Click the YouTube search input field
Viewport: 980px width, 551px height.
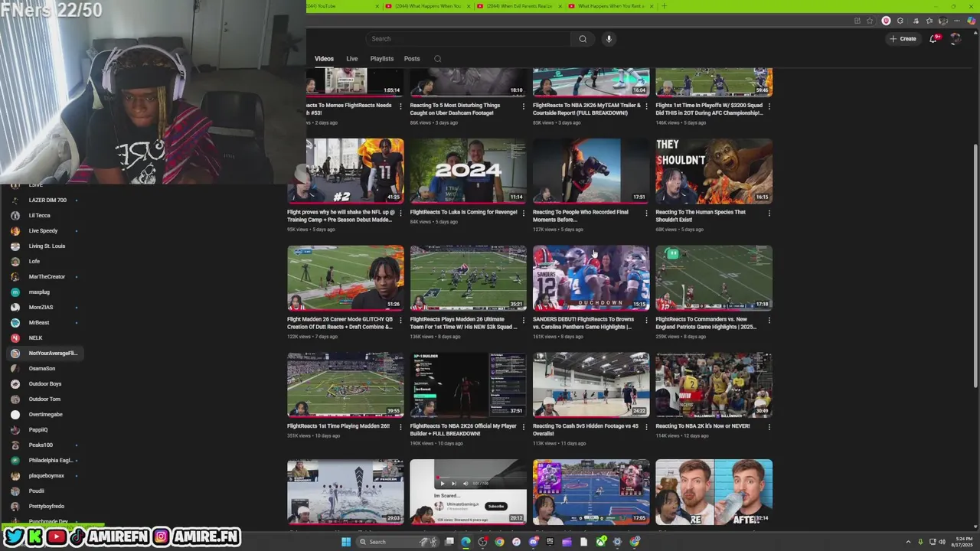click(467, 39)
